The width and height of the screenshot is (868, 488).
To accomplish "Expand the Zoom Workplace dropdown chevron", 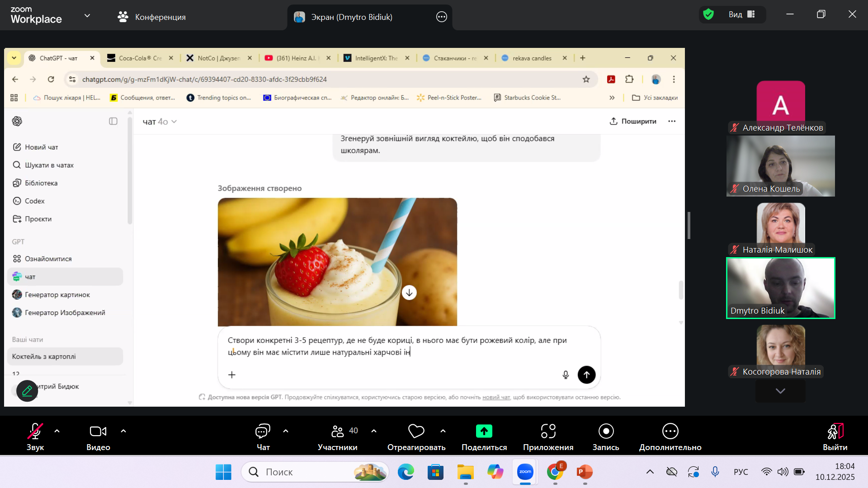I will [x=87, y=16].
